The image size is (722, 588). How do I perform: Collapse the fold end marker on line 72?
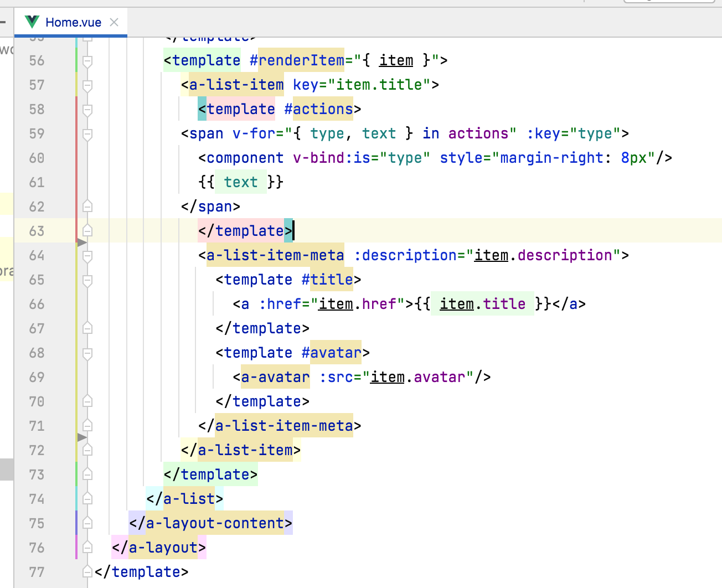(87, 450)
